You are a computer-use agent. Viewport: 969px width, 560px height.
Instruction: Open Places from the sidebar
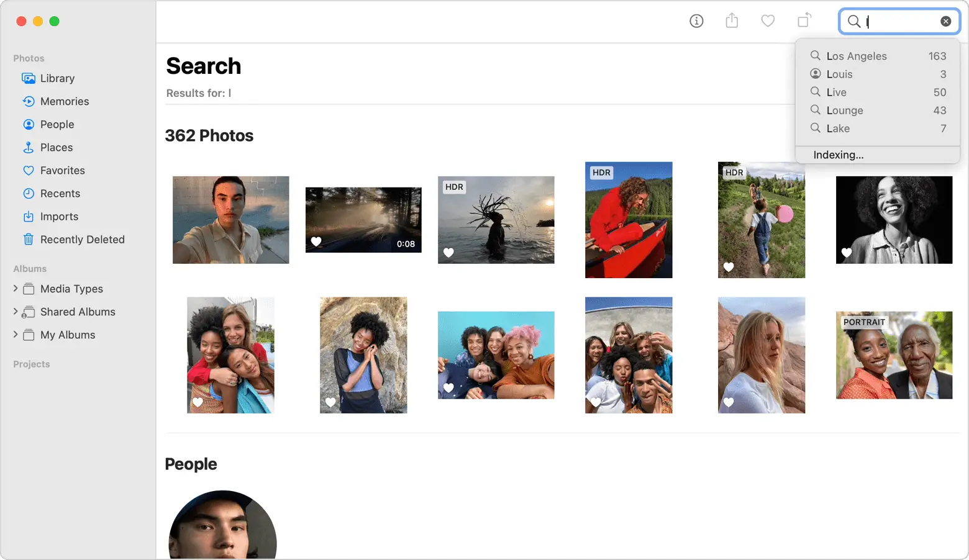click(x=56, y=147)
